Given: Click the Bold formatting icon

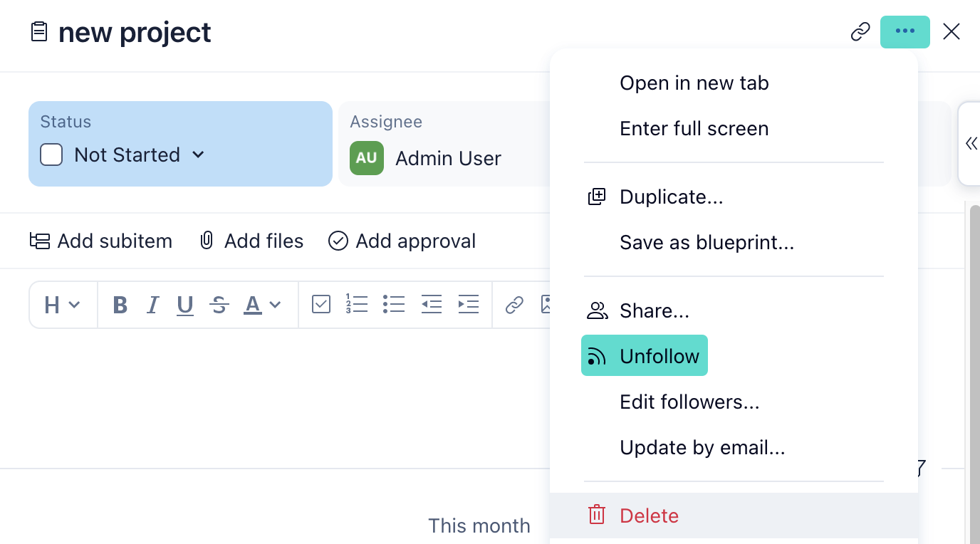Looking at the screenshot, I should pyautogui.click(x=120, y=305).
